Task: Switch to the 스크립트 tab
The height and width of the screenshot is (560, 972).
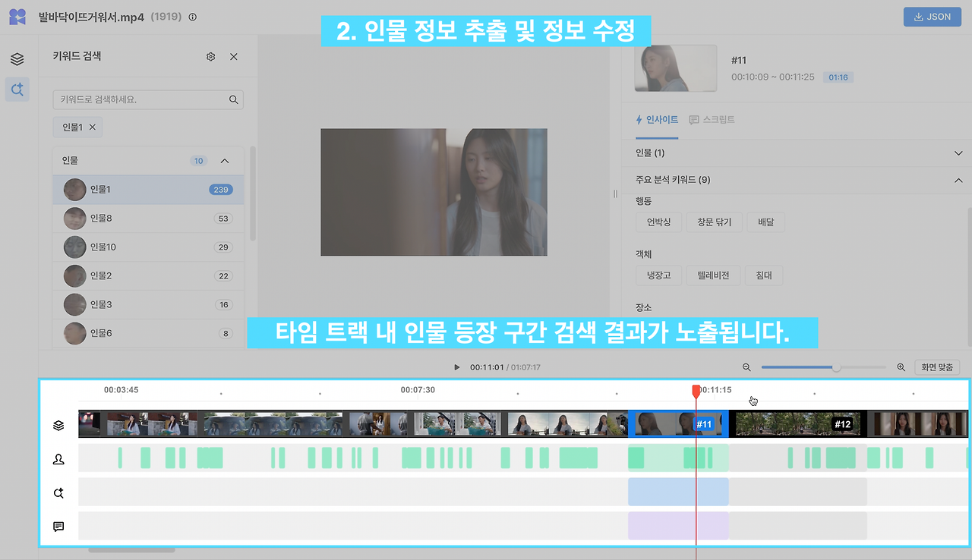Action: coord(712,119)
